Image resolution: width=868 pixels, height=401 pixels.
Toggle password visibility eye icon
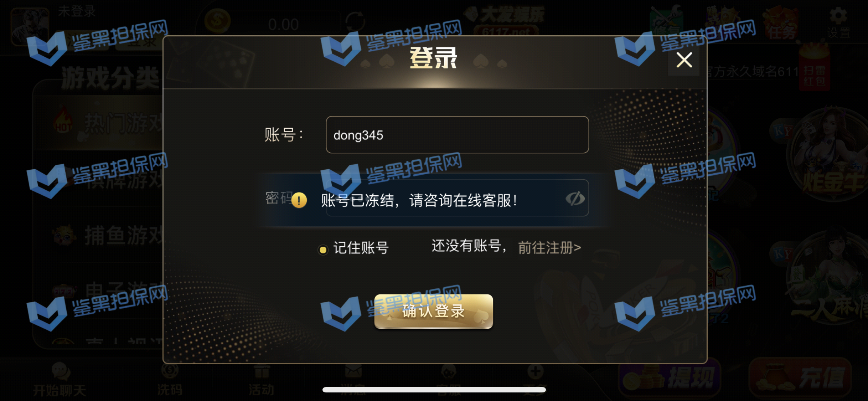pyautogui.click(x=575, y=199)
